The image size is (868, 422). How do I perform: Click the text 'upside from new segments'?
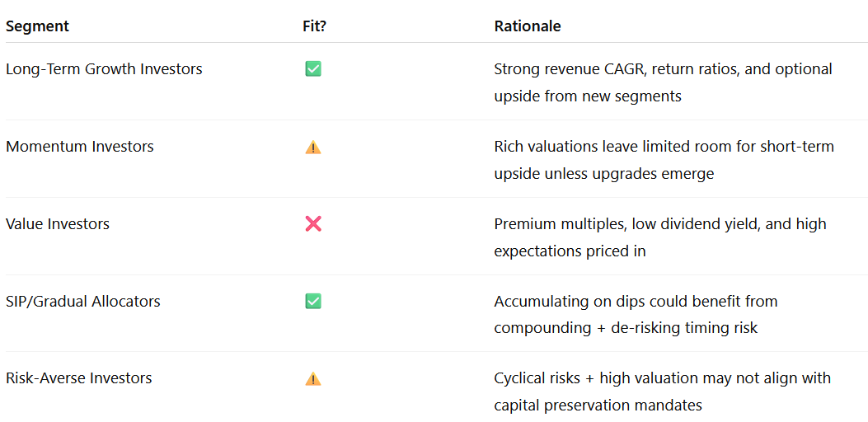(588, 96)
